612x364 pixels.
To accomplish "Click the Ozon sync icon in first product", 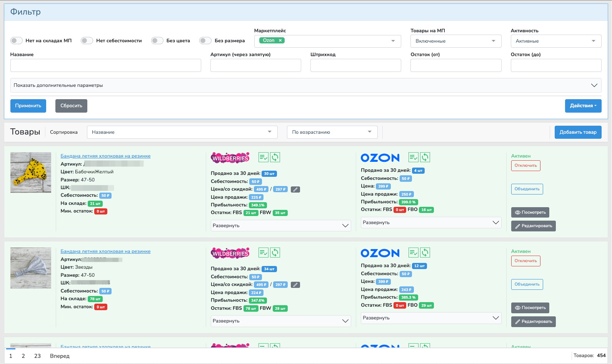I will click(425, 157).
